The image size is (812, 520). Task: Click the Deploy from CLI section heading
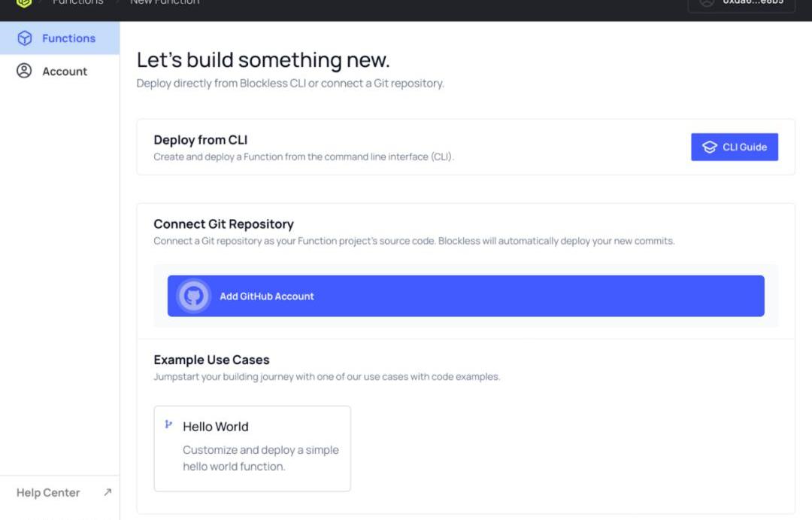(x=201, y=140)
